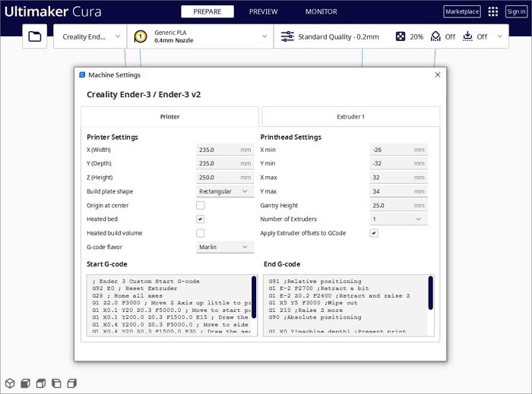Click the print settings sliders icon
Image resolution: width=532 pixels, height=394 pixels.
(287, 36)
